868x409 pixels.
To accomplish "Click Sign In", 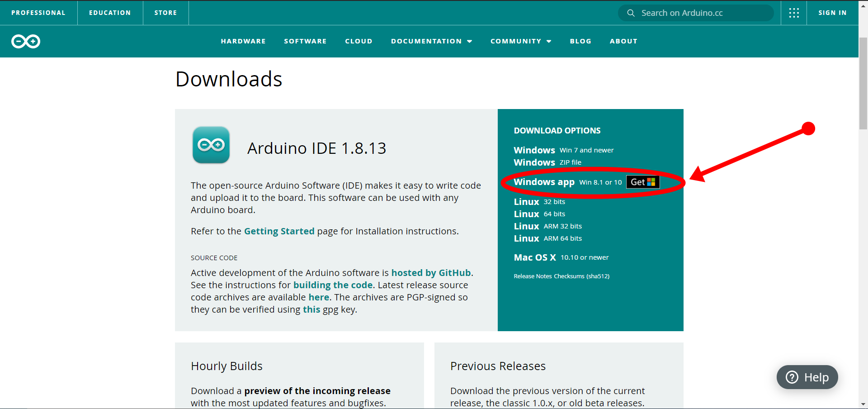I will (x=832, y=13).
